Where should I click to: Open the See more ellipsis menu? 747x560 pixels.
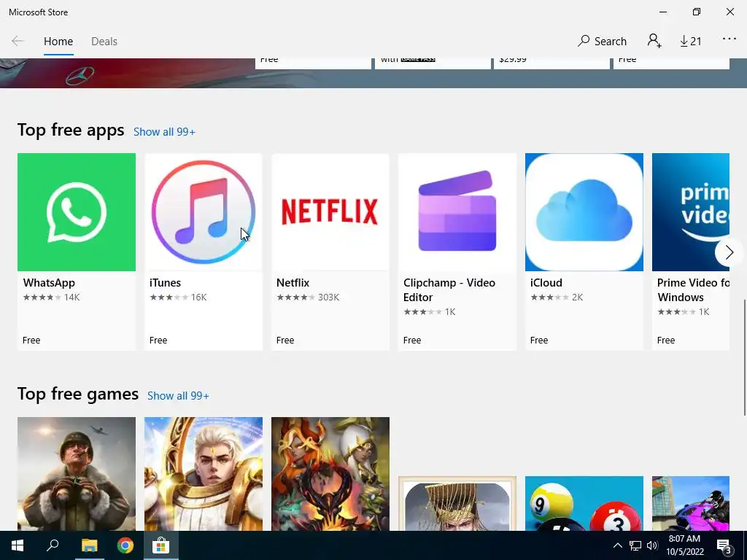(x=729, y=39)
